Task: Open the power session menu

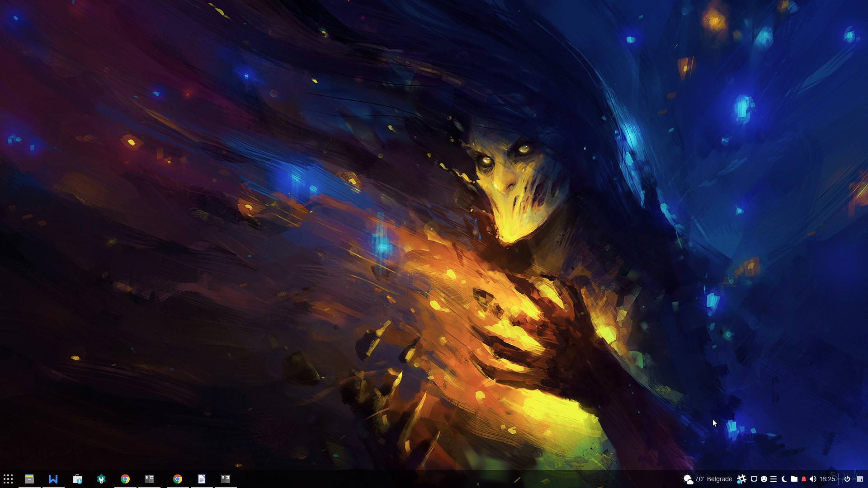Action: (x=847, y=479)
